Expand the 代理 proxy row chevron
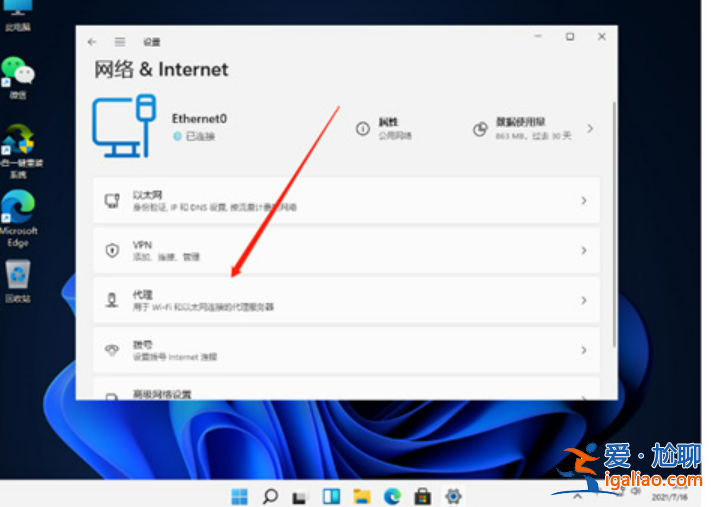The width and height of the screenshot is (715, 507). tap(584, 300)
